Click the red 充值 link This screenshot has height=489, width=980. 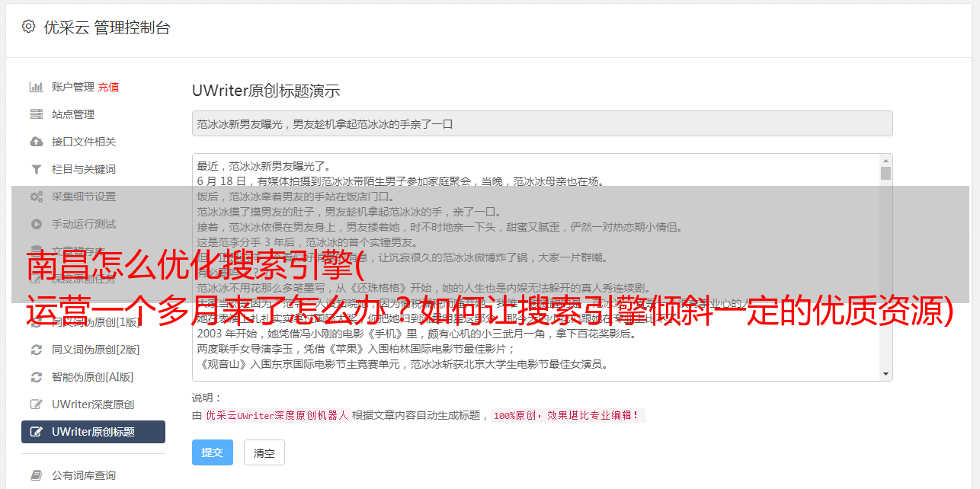[108, 87]
